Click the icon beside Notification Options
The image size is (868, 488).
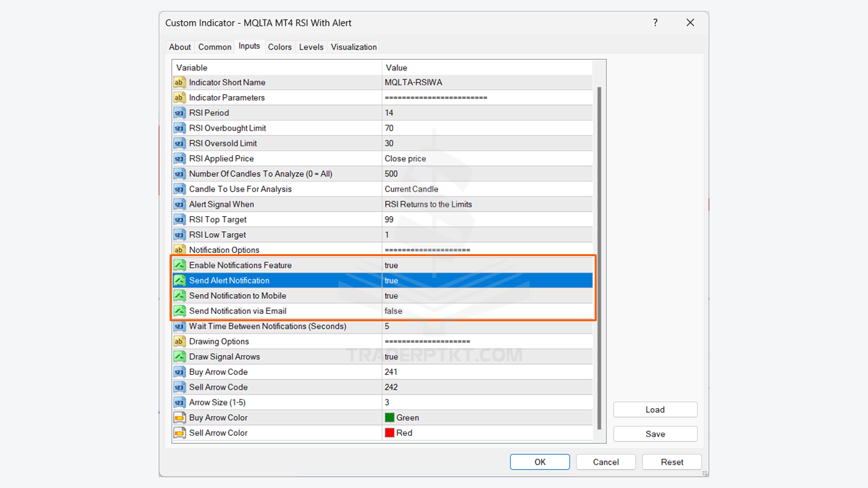click(180, 250)
